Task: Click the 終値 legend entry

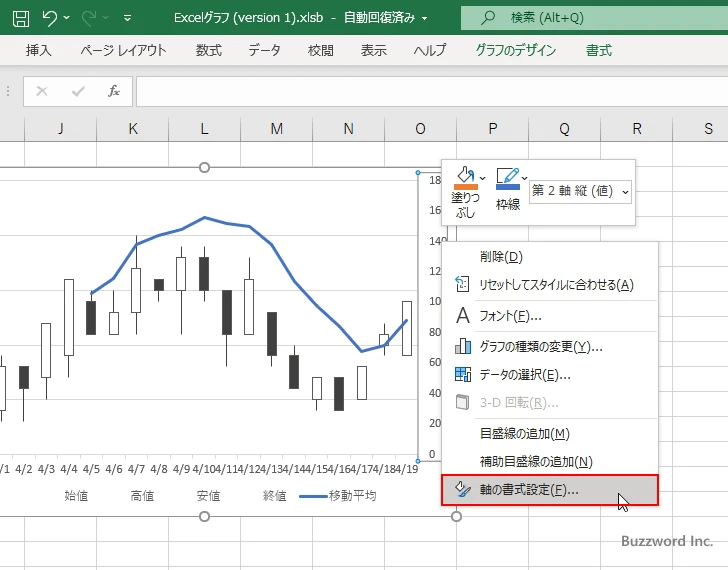Action: coord(274,496)
